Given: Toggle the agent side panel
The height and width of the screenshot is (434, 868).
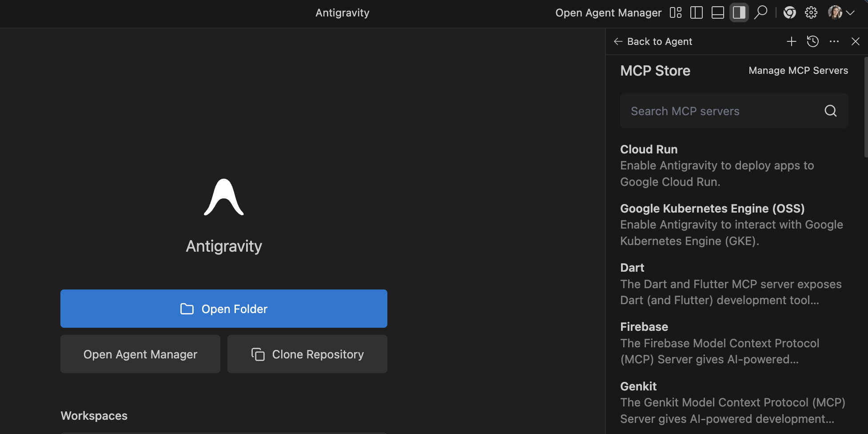Looking at the screenshot, I should pyautogui.click(x=739, y=12).
